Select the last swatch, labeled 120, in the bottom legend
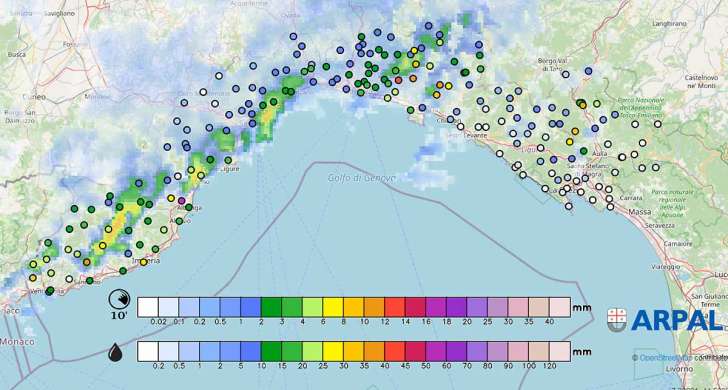The height and width of the screenshot is (390, 728). (559, 351)
